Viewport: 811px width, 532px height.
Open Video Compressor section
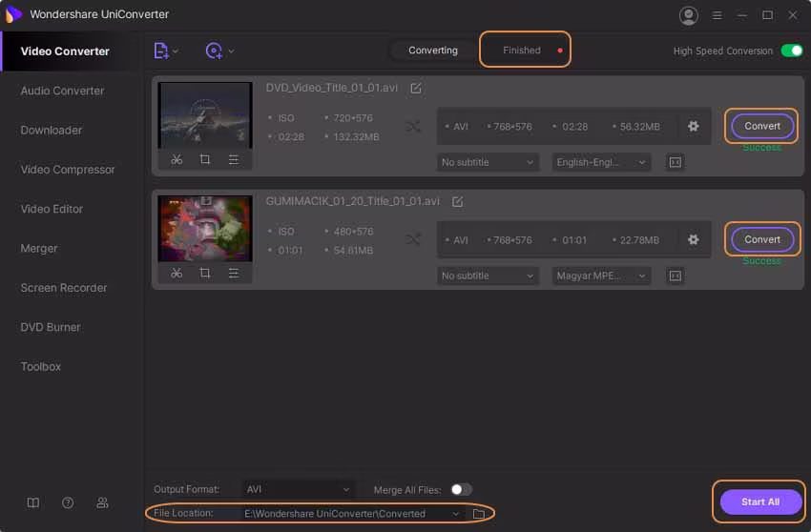click(68, 170)
